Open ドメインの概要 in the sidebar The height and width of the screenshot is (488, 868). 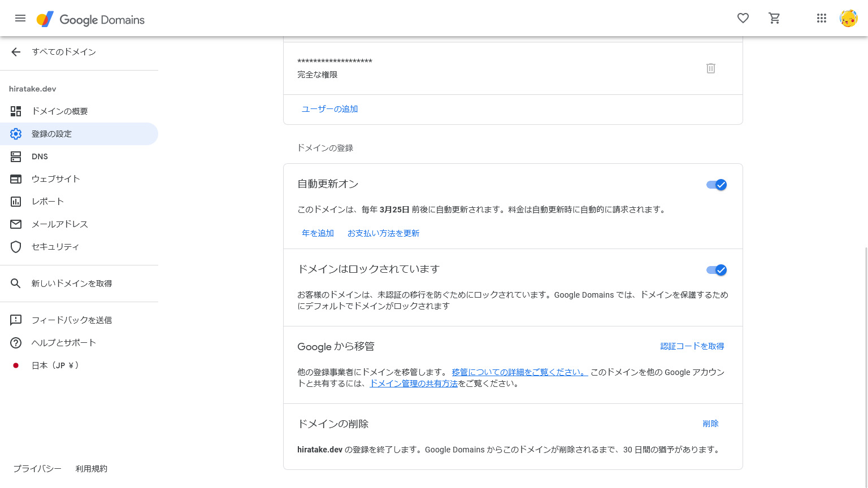coord(59,111)
